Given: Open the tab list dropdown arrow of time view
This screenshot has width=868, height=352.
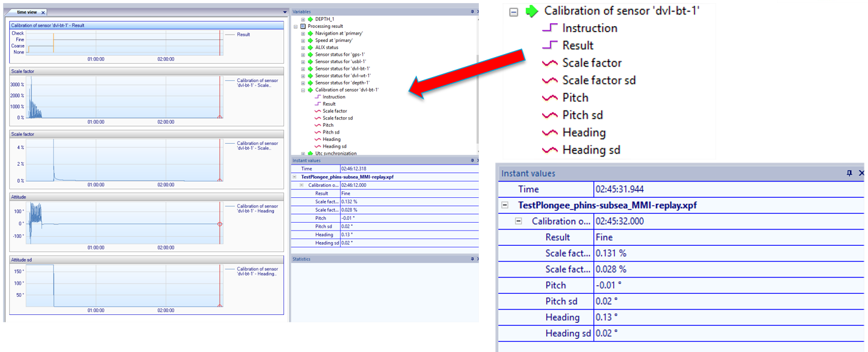Looking at the screenshot, I should (285, 12).
